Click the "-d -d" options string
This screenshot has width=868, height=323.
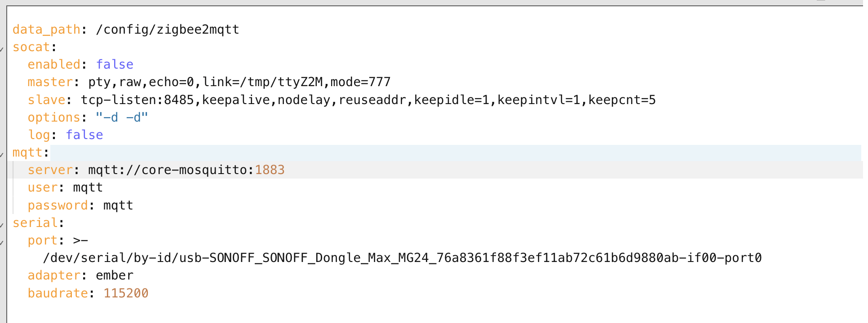[122, 118]
